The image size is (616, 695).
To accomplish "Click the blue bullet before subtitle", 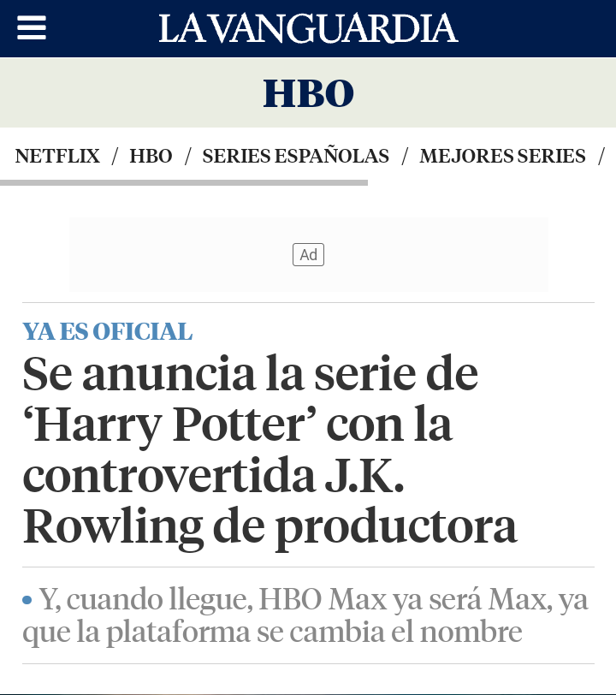I will pos(27,600).
